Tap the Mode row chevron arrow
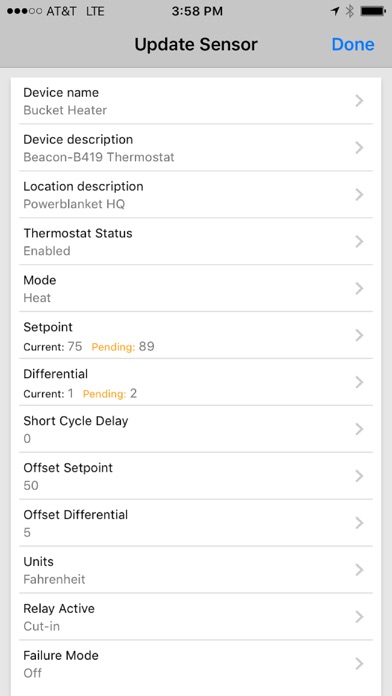392x696 pixels. pos(360,289)
